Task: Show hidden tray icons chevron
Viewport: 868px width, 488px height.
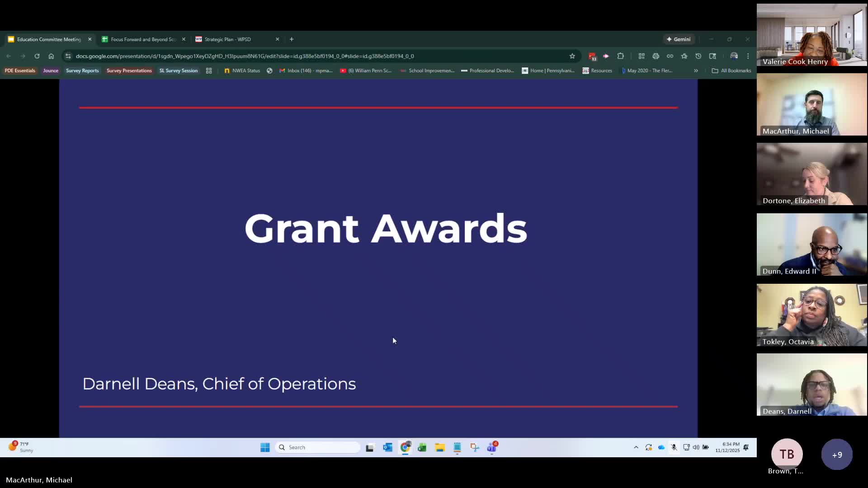Action: click(x=636, y=447)
